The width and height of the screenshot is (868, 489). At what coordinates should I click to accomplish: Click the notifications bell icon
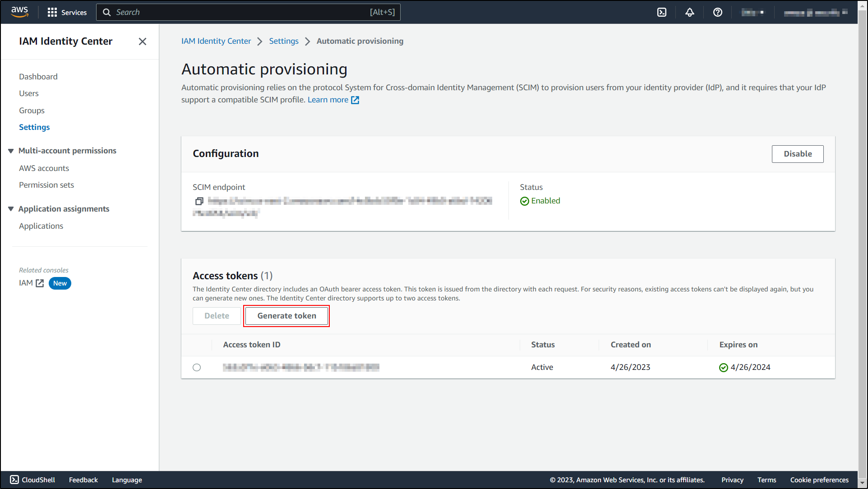(x=690, y=12)
